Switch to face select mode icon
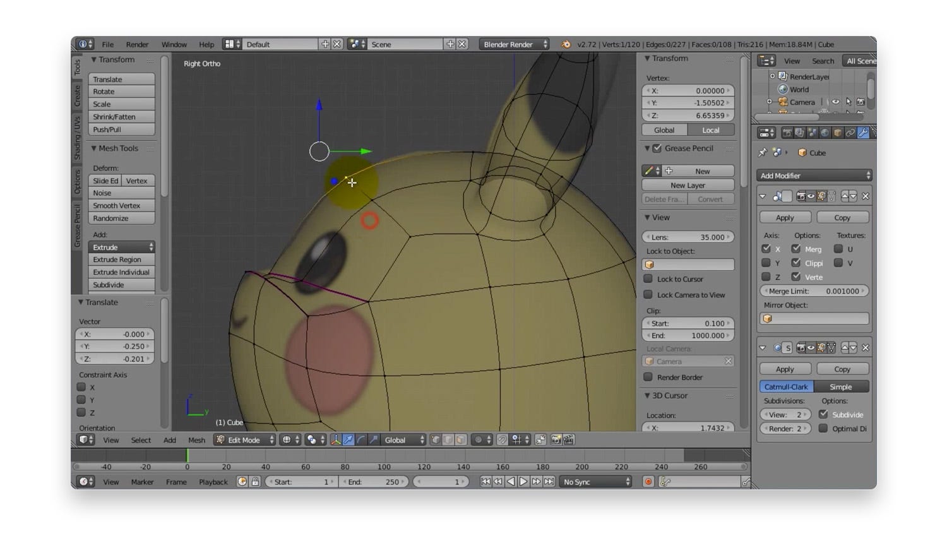 pyautogui.click(x=461, y=440)
